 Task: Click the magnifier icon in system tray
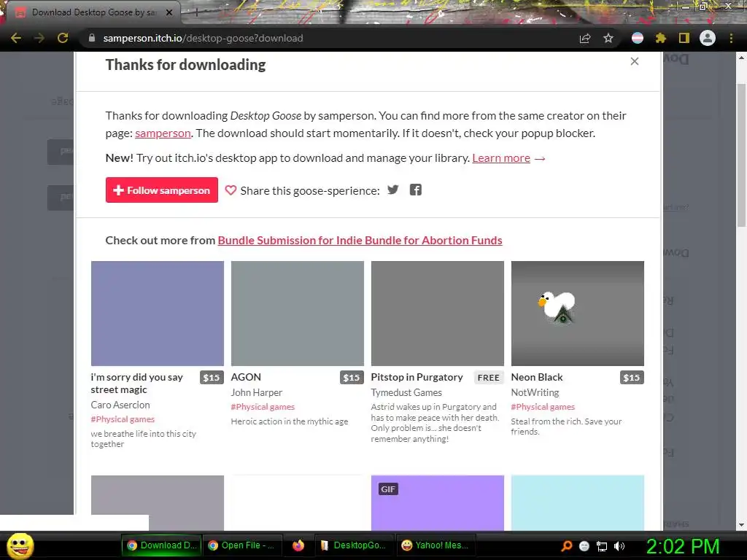coord(567,546)
